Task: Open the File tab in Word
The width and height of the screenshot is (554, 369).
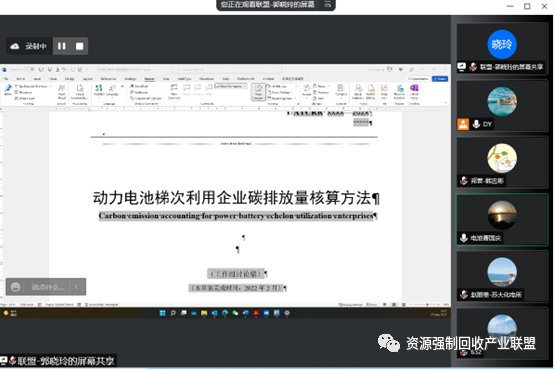Action: (x=6, y=79)
